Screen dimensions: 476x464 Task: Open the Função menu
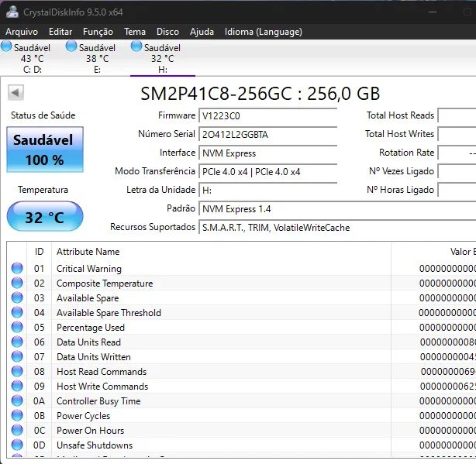tap(98, 32)
